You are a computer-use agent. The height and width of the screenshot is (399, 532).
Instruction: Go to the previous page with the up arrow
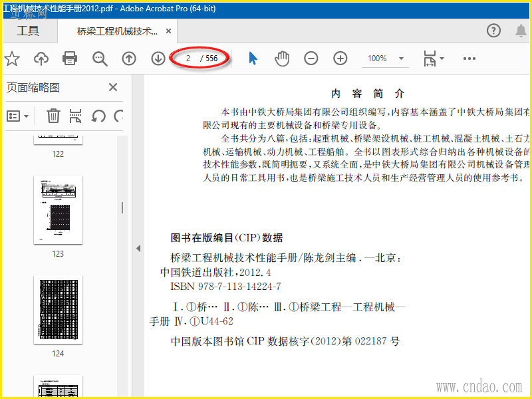[x=129, y=59]
